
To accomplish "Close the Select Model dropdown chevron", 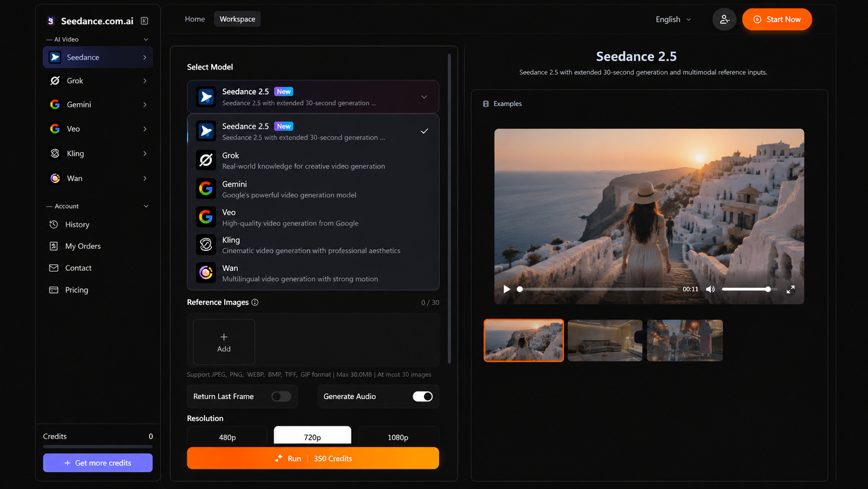I will (424, 97).
